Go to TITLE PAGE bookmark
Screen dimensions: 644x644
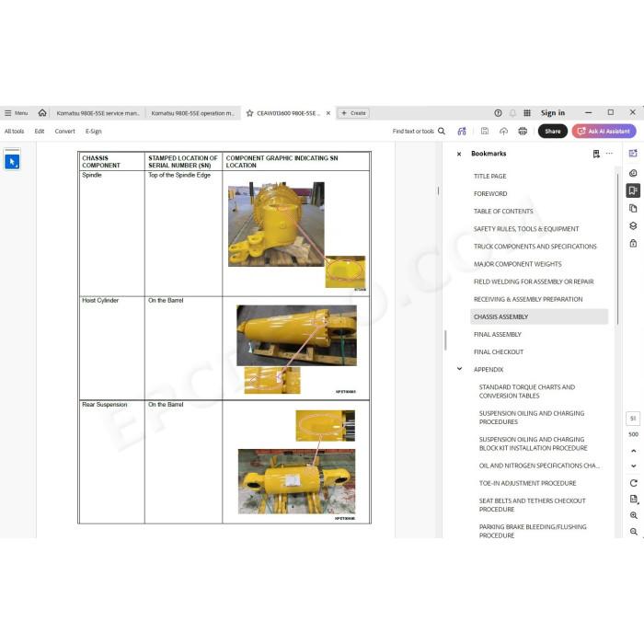click(x=489, y=177)
